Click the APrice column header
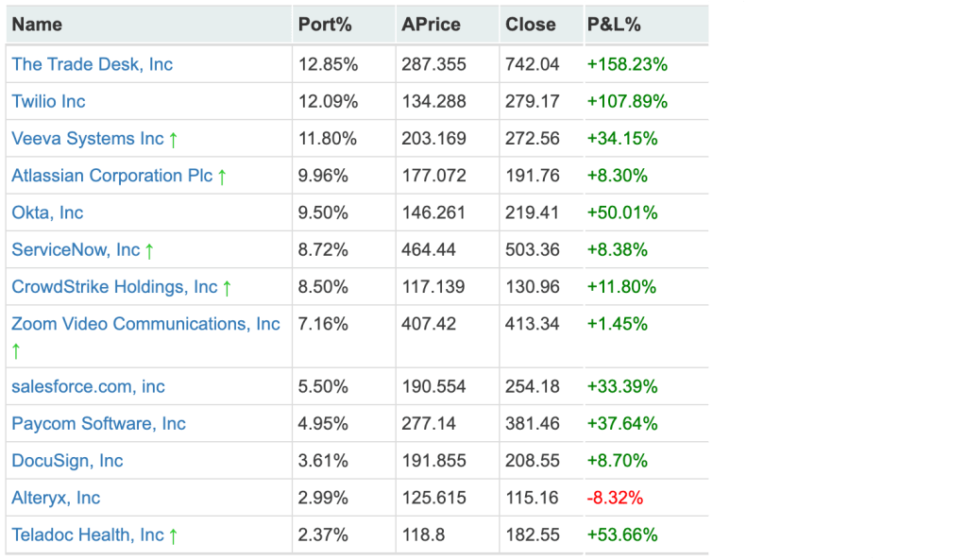The width and height of the screenshot is (967, 560). point(431,25)
